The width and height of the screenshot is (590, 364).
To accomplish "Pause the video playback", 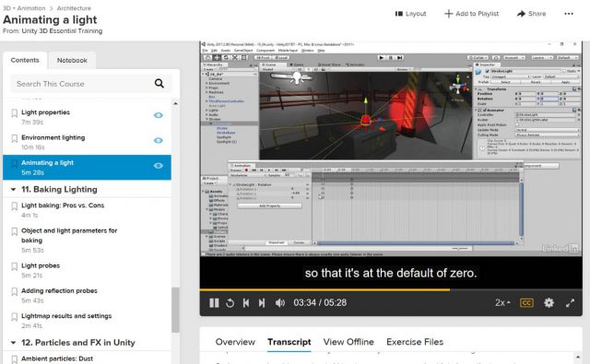I will pos(214,302).
